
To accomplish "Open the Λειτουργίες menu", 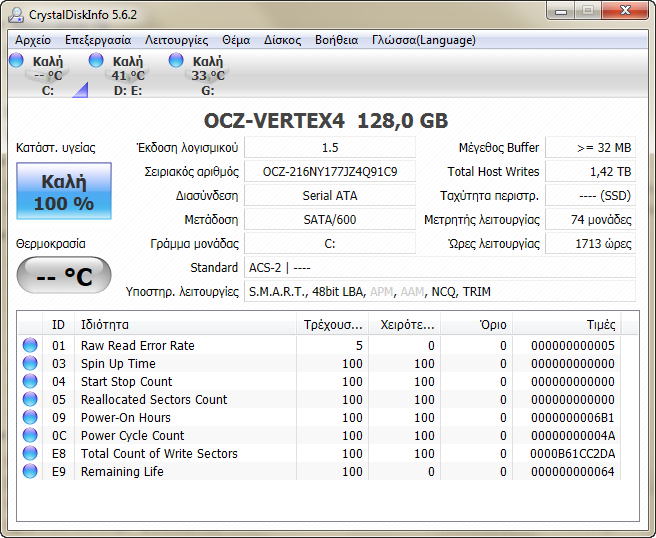I will pyautogui.click(x=176, y=40).
